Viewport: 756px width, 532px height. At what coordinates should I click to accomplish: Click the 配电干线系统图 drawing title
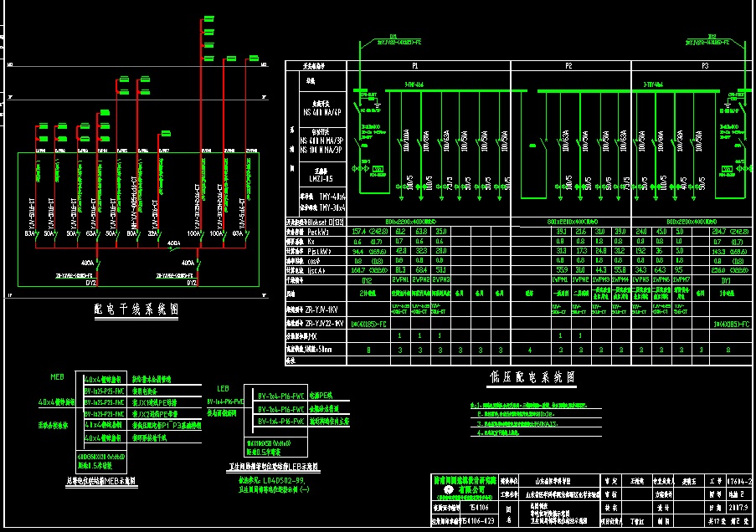[x=136, y=309]
